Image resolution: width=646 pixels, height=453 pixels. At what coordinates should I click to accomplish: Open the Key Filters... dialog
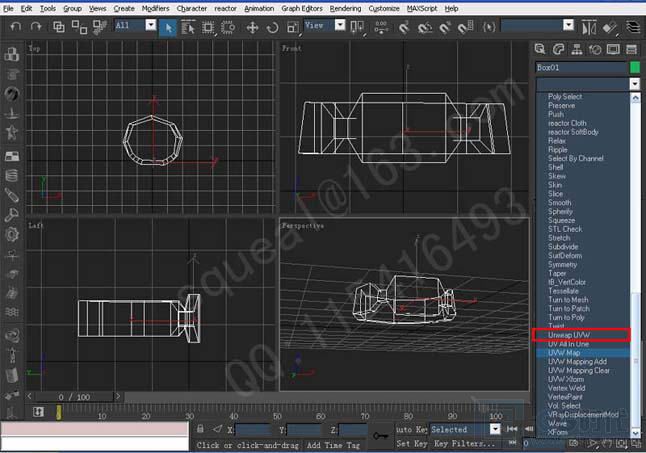coord(464,444)
